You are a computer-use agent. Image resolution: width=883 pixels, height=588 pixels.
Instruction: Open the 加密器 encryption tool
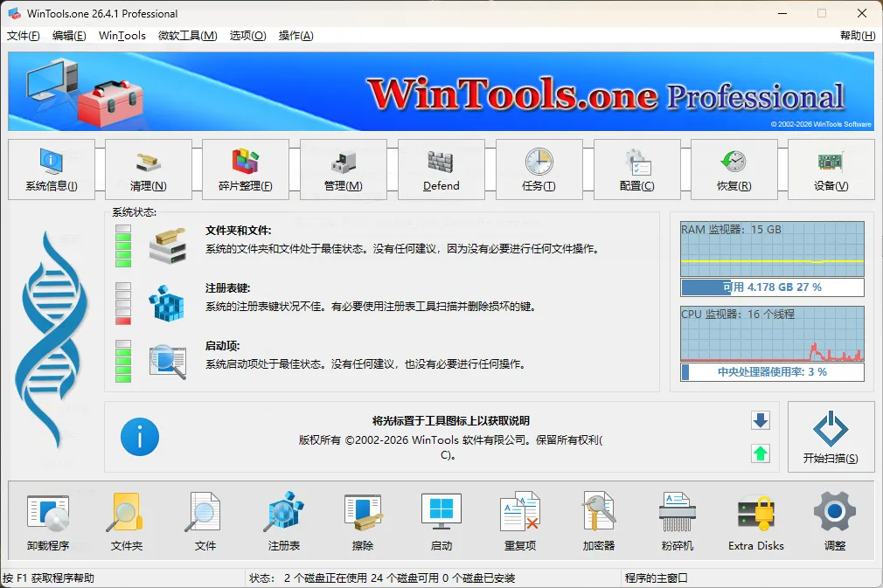598,520
